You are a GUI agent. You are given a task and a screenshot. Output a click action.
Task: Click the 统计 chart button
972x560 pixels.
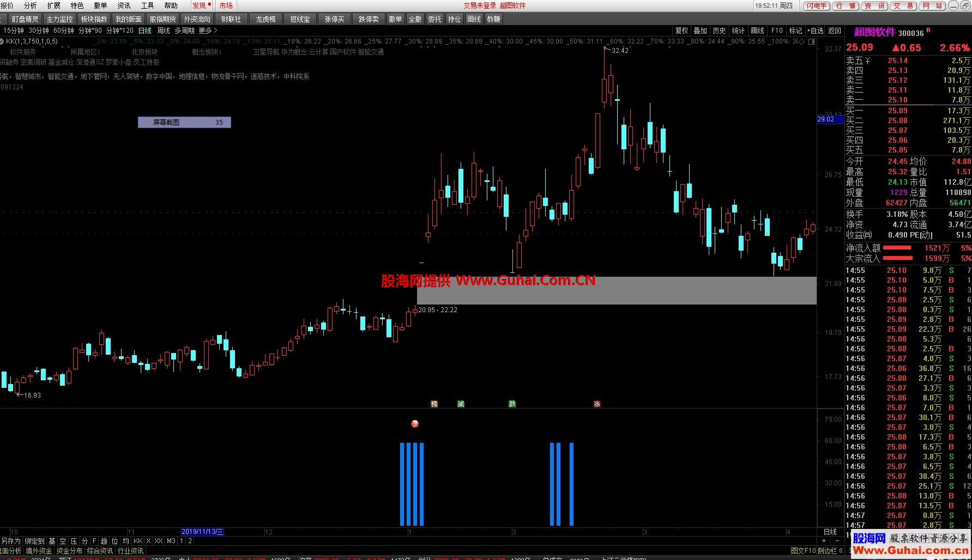(x=738, y=31)
